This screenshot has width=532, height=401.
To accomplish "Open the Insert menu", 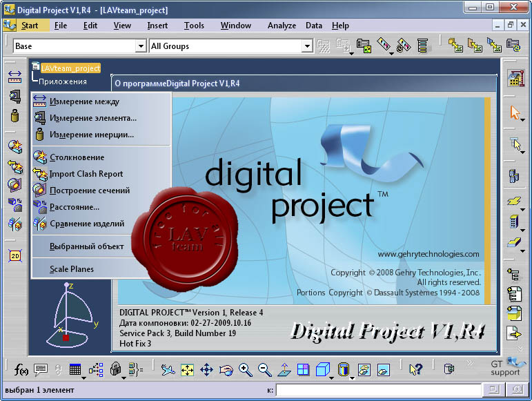I will pyautogui.click(x=157, y=26).
